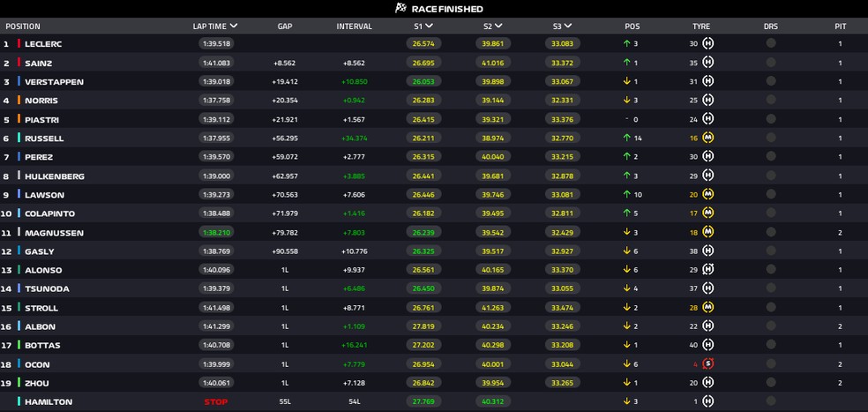Screen dimensions: 868x412
Task: Click Stroll's medium tyre icon
Action: coord(707,307)
